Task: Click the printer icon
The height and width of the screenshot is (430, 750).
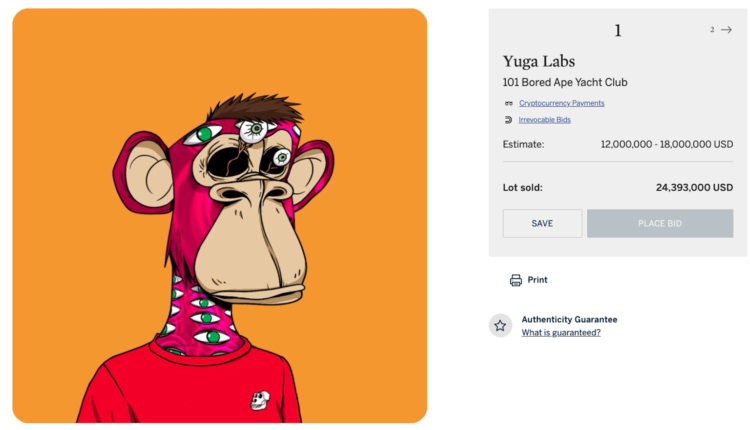Action: point(516,280)
